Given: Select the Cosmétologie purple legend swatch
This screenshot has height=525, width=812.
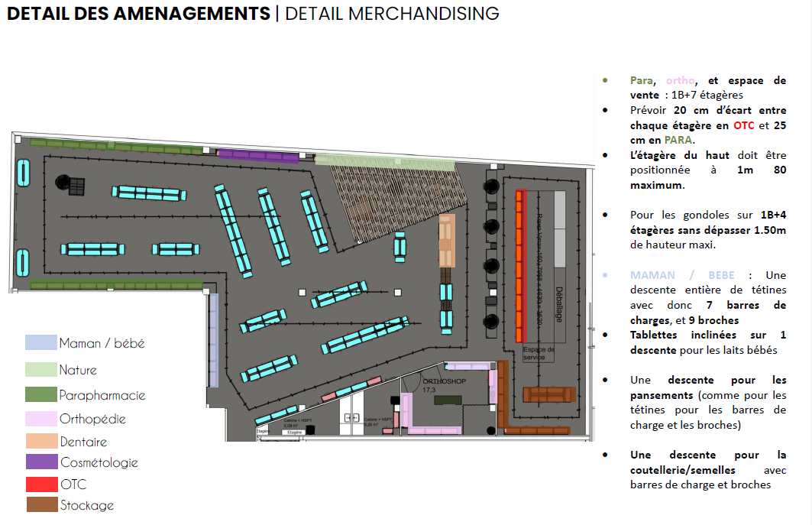Looking at the screenshot, I should pyautogui.click(x=41, y=462).
